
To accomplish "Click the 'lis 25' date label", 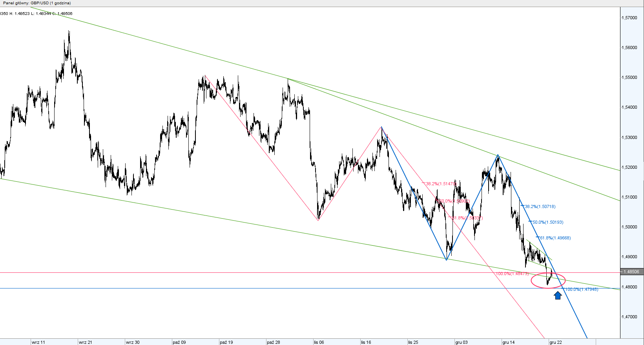I will pos(413,342).
